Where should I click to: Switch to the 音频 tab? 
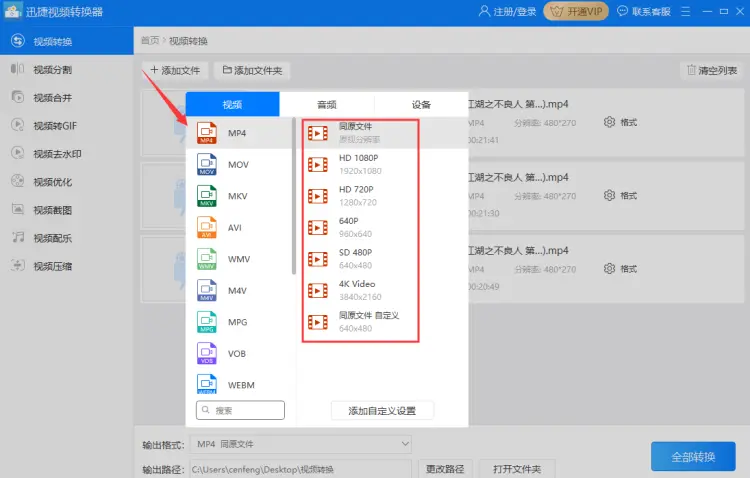point(327,104)
